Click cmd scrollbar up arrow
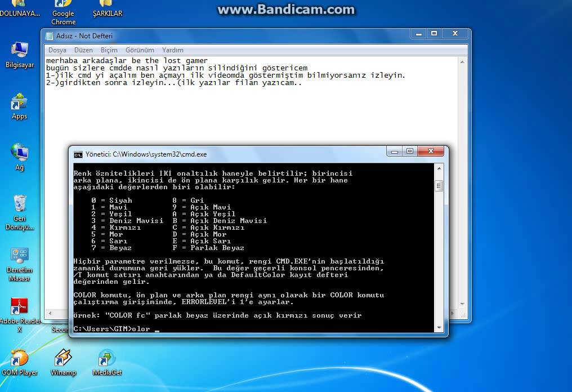The height and width of the screenshot is (392, 572). (439, 168)
